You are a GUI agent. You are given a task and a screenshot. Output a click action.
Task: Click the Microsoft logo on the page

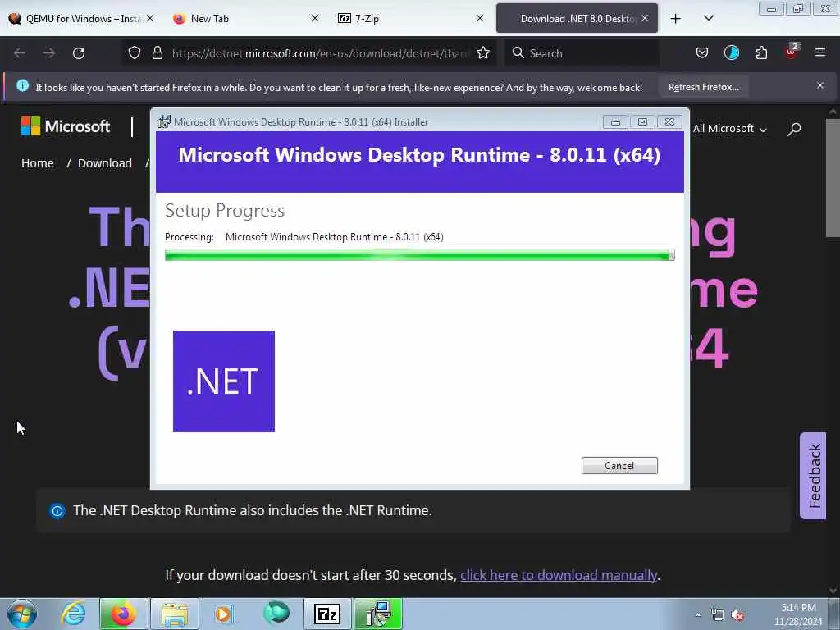[x=66, y=126]
